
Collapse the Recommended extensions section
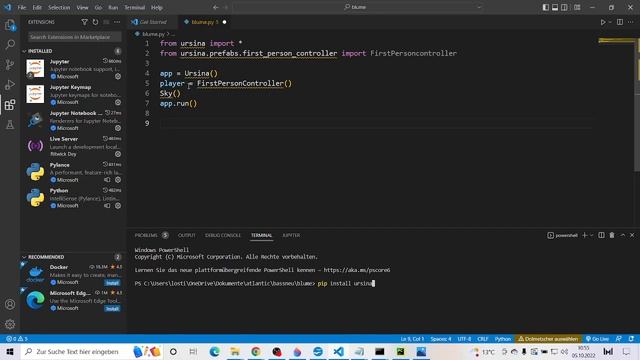click(x=46, y=257)
